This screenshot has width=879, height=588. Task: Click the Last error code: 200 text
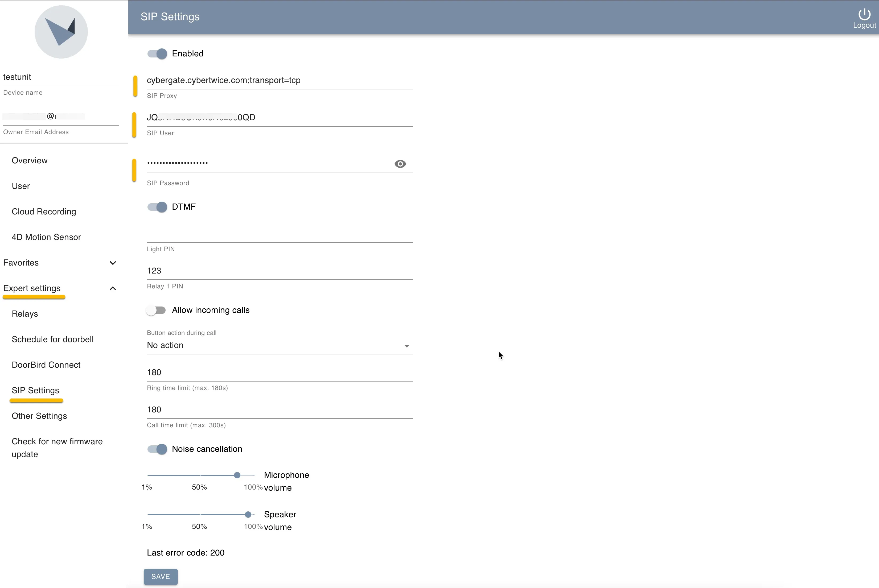coord(186,553)
